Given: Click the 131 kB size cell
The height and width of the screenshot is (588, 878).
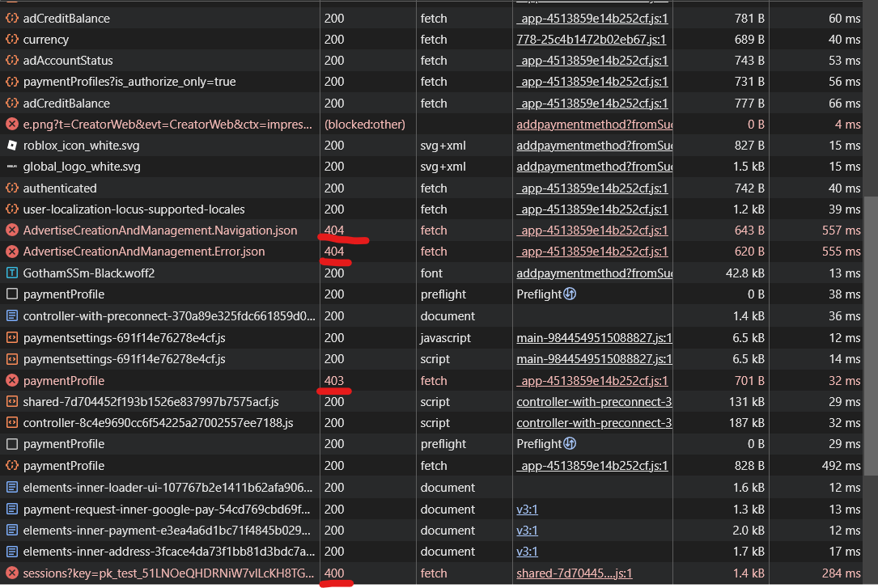Looking at the screenshot, I should tap(721, 402).
